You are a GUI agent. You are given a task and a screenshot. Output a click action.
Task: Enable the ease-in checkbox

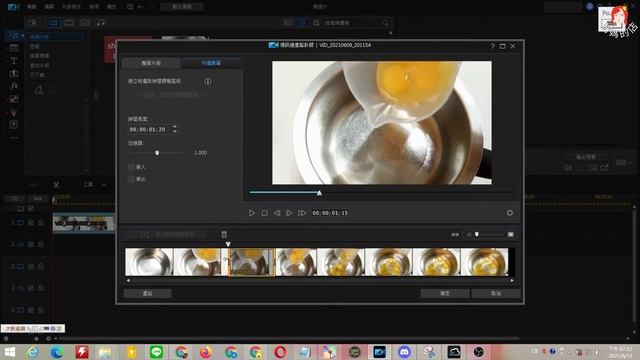click(131, 167)
